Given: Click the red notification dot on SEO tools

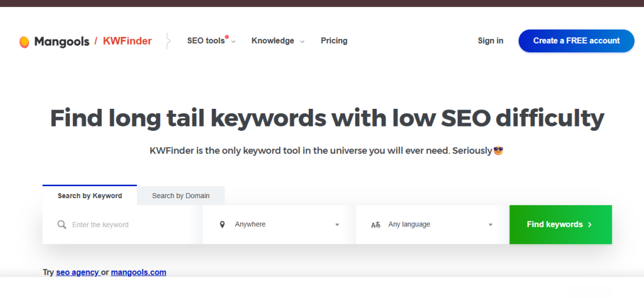Looking at the screenshot, I should coord(226,37).
